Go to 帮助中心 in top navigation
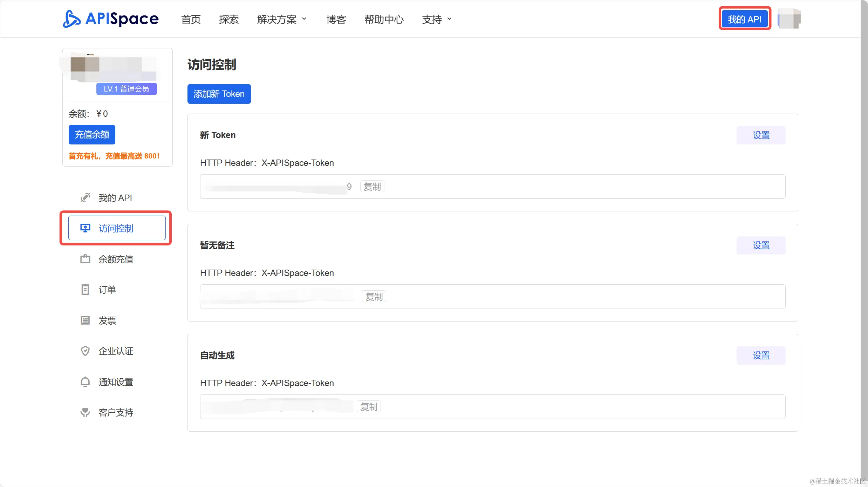 point(384,19)
